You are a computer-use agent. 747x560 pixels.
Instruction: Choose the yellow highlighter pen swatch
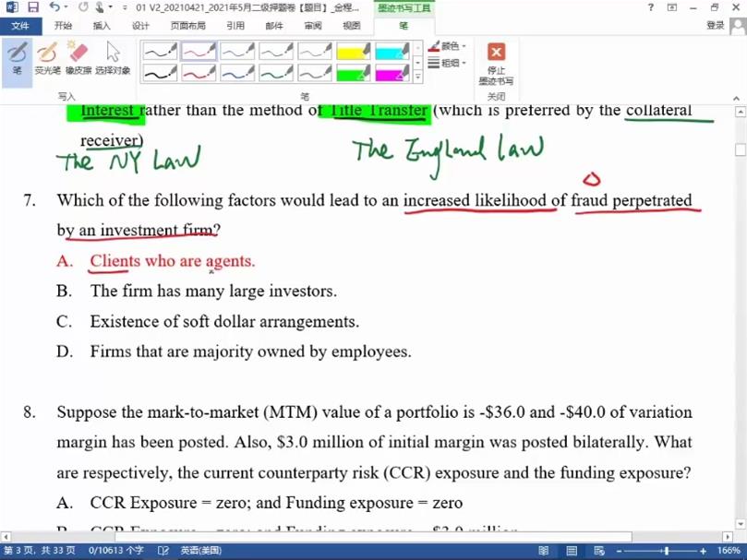[x=353, y=52]
